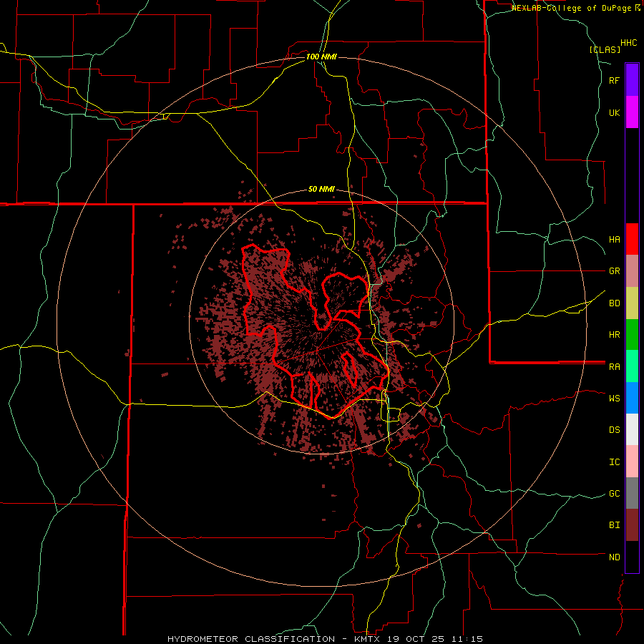Click the HA legend label

tap(614, 239)
